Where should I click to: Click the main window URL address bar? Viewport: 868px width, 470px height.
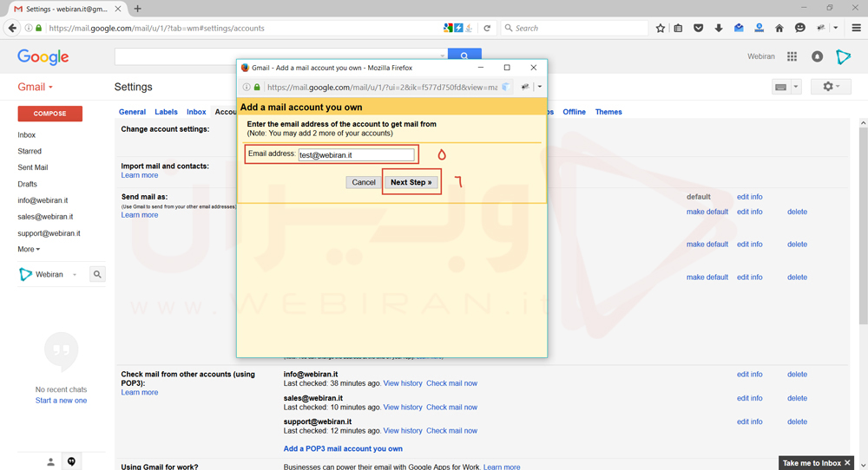coord(244,29)
